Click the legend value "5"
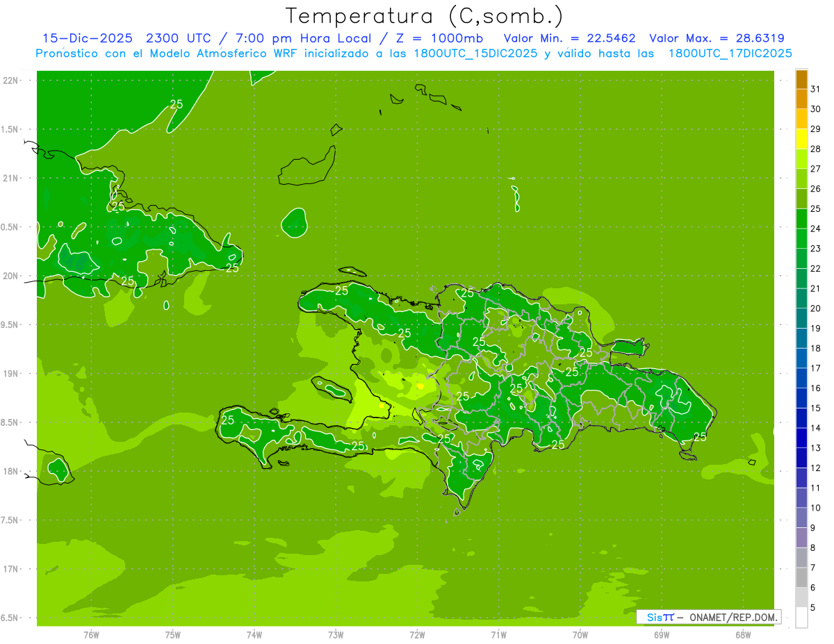The width and height of the screenshot is (834, 644). point(812,607)
